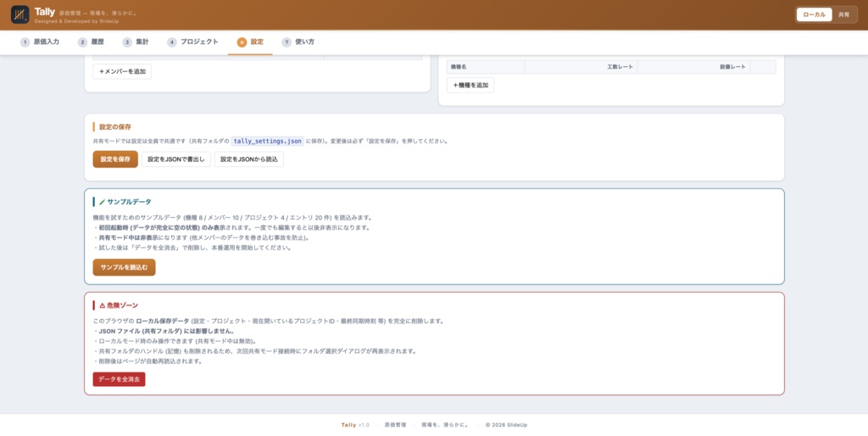This screenshot has height=436, width=868.
Task: Click the red データを全消去 button
Action: (x=119, y=379)
